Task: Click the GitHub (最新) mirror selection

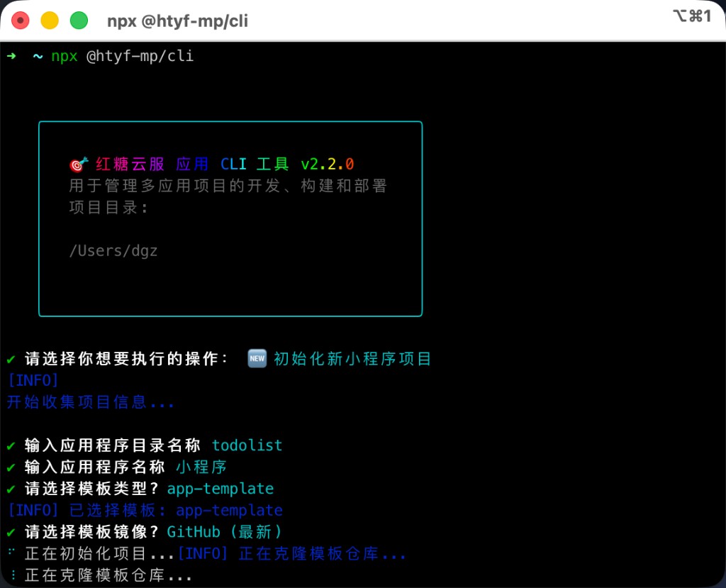Action: click(x=225, y=532)
